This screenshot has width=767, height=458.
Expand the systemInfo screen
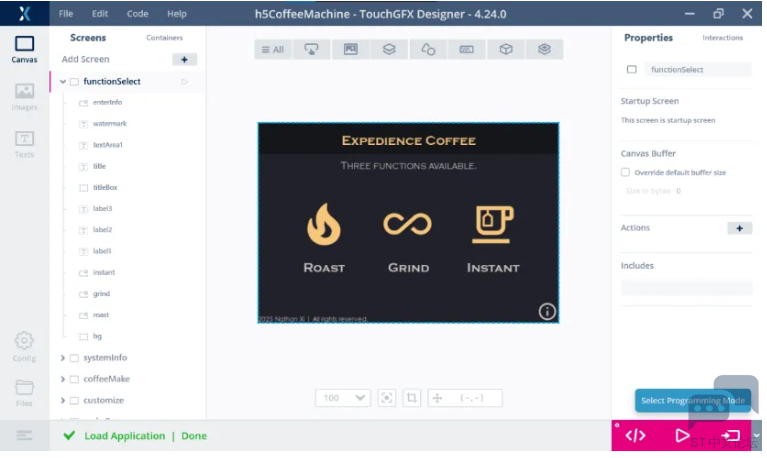(63, 358)
